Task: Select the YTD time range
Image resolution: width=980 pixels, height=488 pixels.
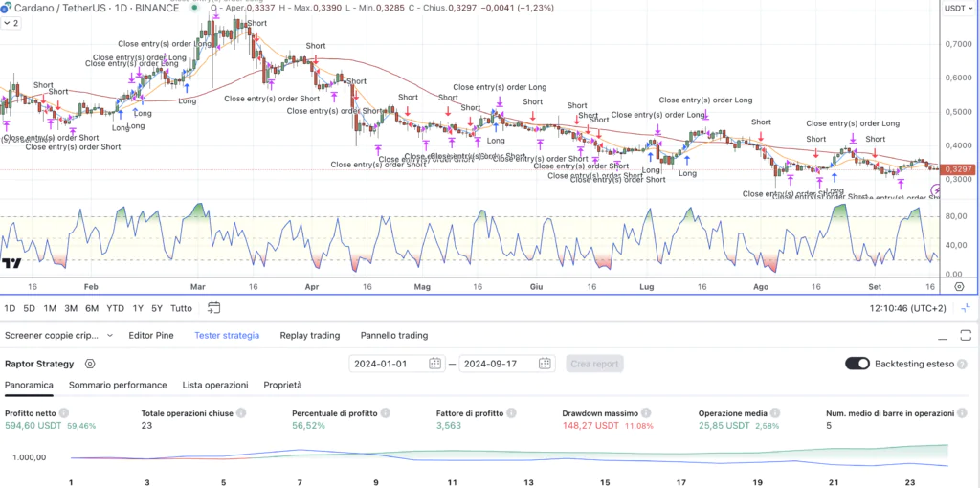Action: coord(115,308)
